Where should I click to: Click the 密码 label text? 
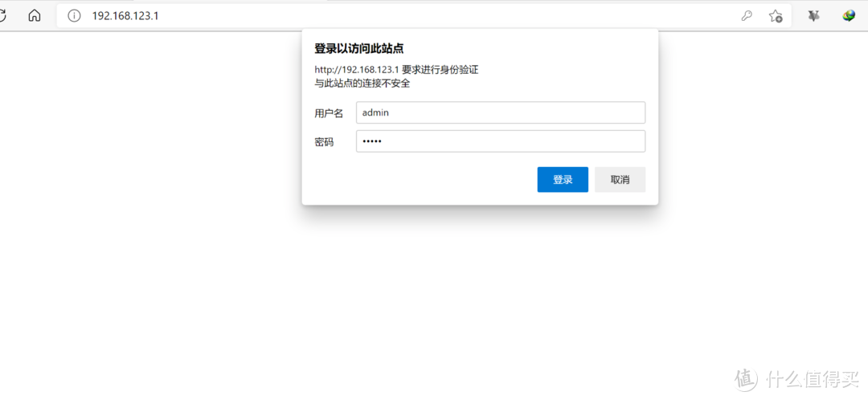click(x=324, y=142)
